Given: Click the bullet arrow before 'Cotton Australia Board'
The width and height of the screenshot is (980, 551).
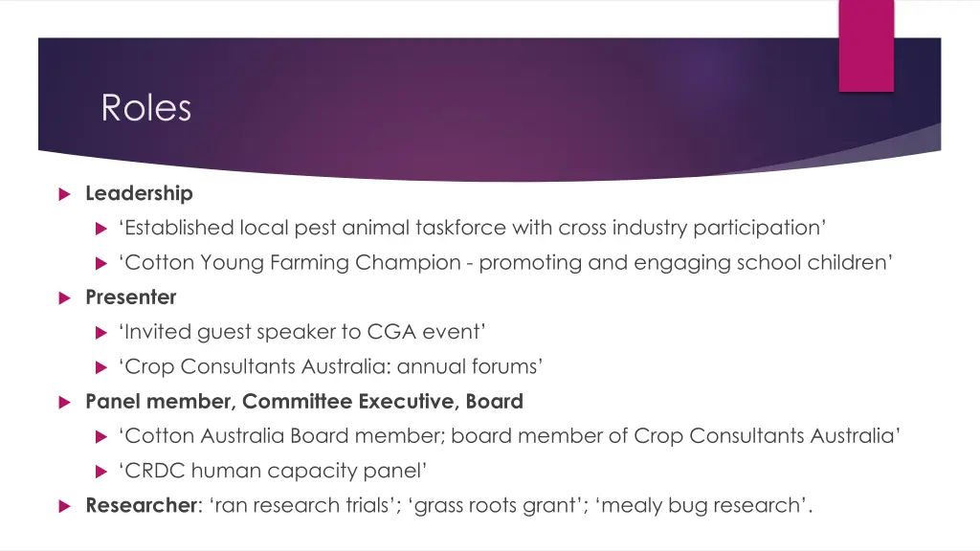Looking at the screenshot, I should coord(101,436).
